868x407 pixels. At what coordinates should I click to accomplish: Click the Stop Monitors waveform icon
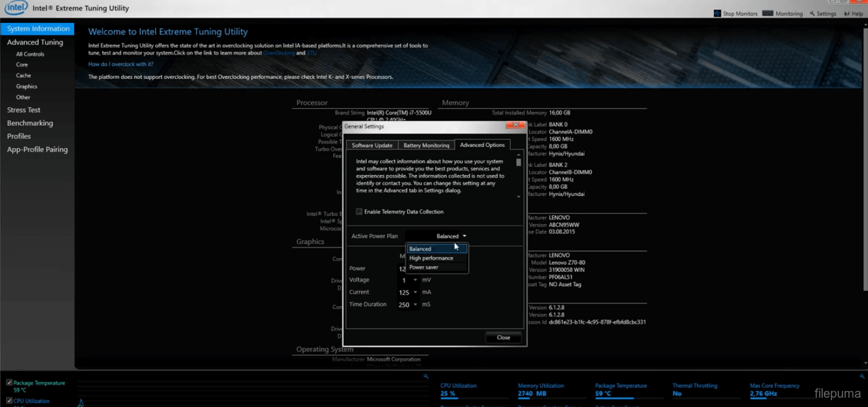pyautogui.click(x=717, y=13)
